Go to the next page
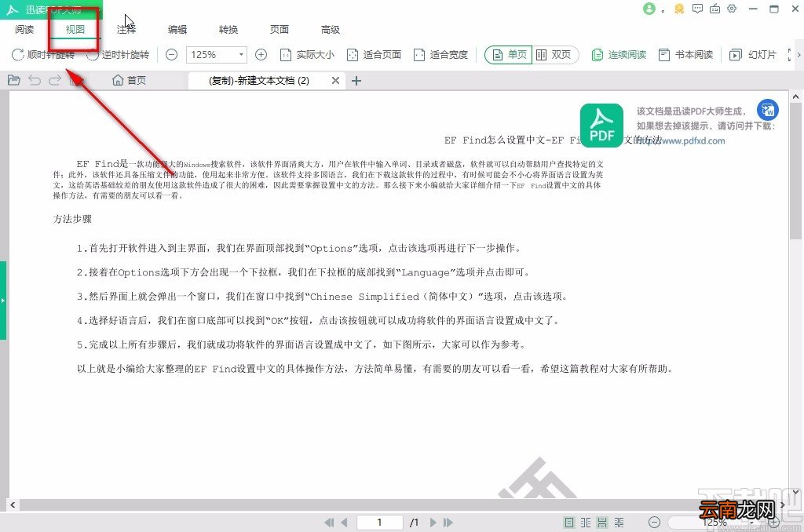Image resolution: width=804 pixels, height=532 pixels. point(433,523)
